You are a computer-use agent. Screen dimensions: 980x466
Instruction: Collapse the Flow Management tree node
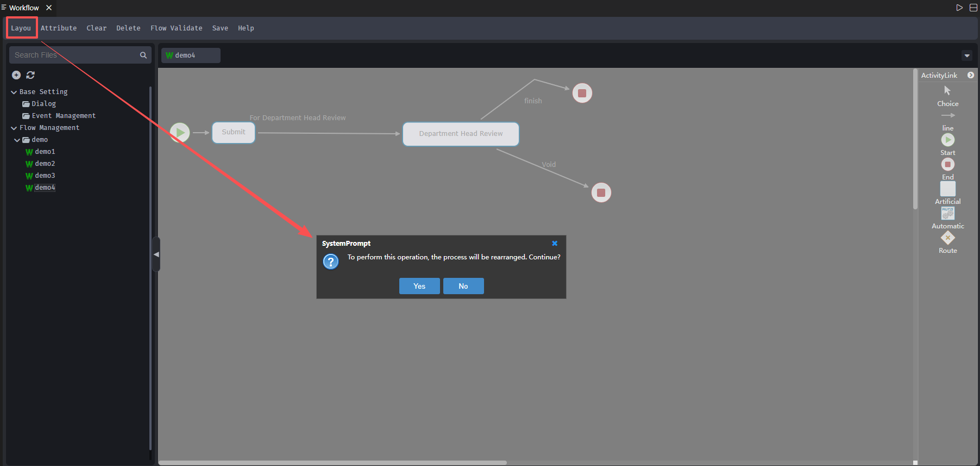point(14,128)
